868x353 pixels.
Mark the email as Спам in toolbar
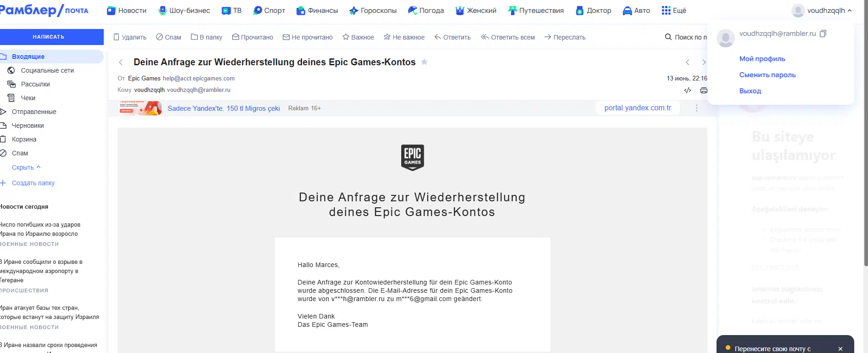pos(168,37)
